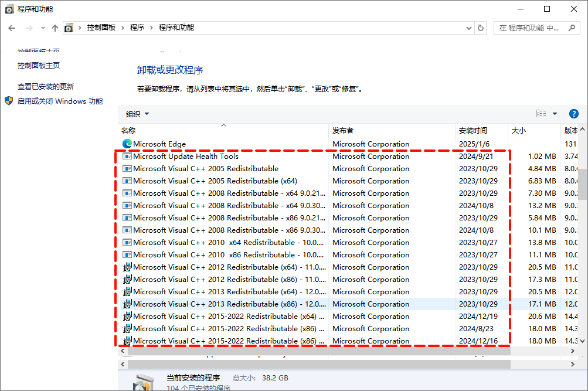Click the address bar Control Panel icon
Image resolution: width=588 pixels, height=391 pixels.
[x=69, y=28]
